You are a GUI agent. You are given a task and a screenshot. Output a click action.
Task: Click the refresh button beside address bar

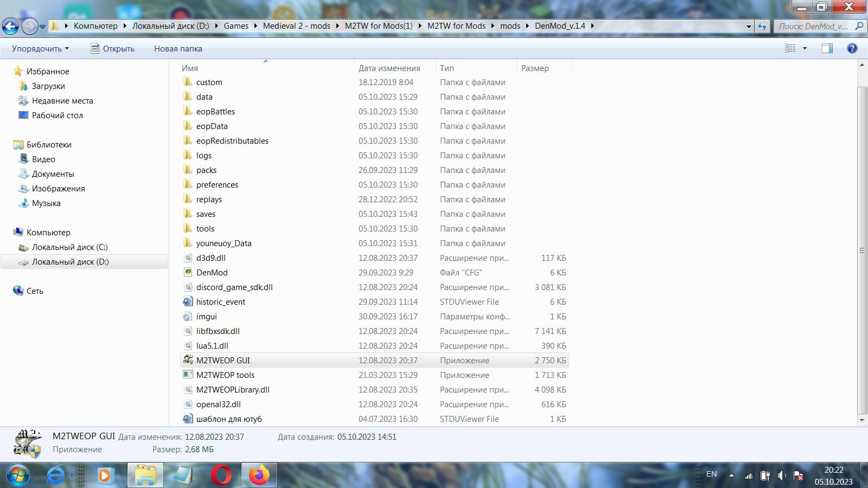(x=762, y=26)
